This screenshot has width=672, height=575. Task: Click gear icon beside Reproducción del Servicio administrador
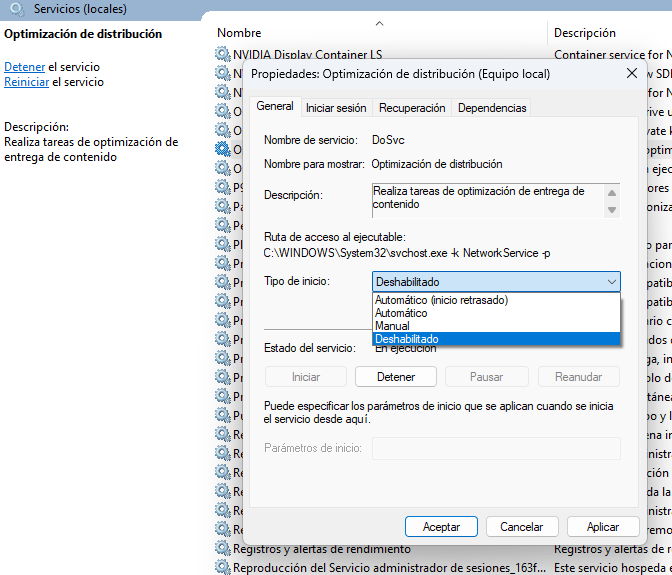coord(222,567)
